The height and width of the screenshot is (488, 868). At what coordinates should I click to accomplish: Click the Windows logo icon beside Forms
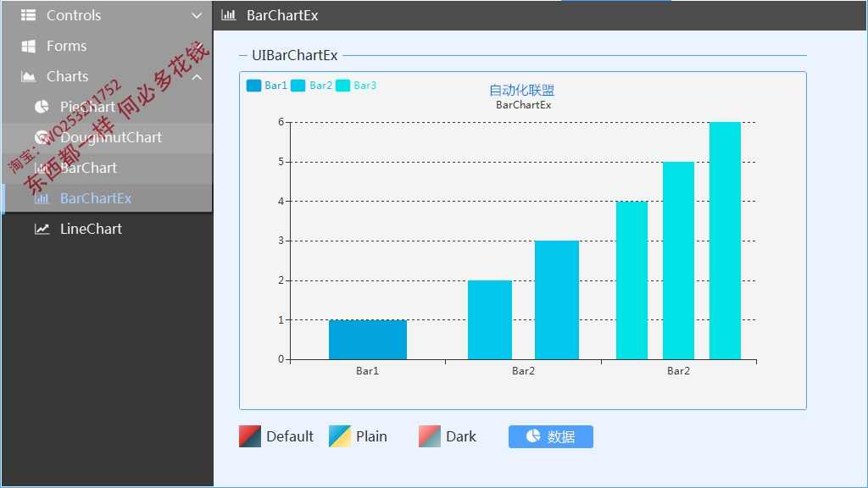click(28, 46)
